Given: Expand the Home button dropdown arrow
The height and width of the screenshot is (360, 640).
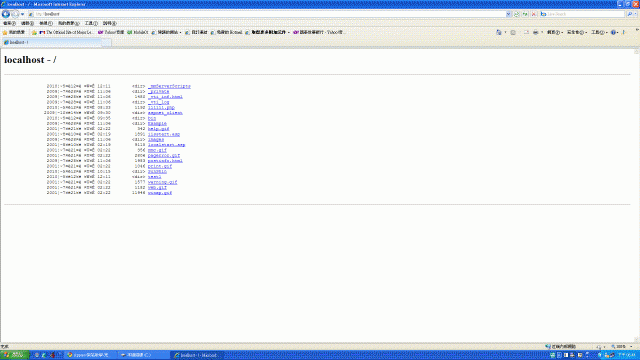Looking at the screenshot, I should tap(505, 32).
